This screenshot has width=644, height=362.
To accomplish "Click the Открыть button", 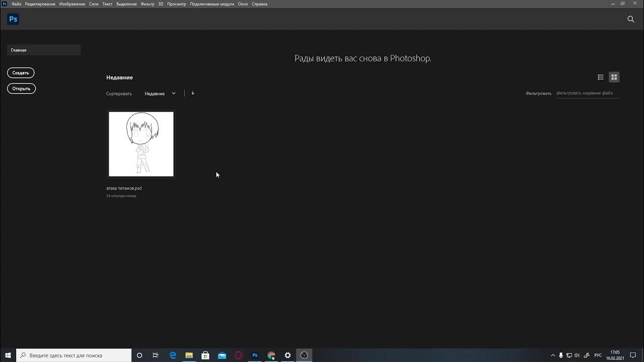I will (21, 88).
